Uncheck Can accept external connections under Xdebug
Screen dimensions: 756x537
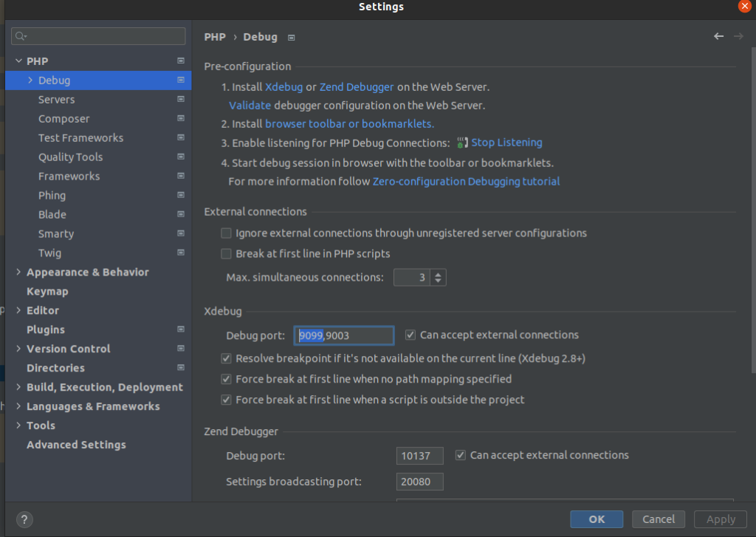[x=410, y=335]
